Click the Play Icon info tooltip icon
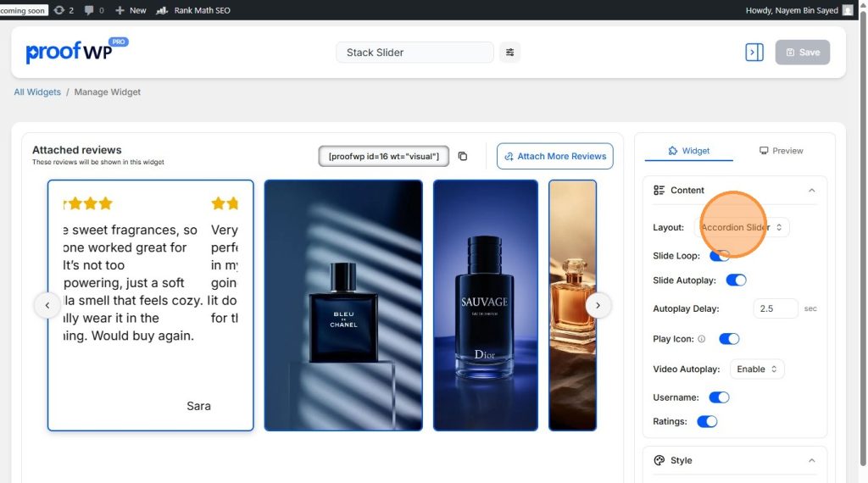Viewport: 868px width, 483px height. click(x=701, y=339)
